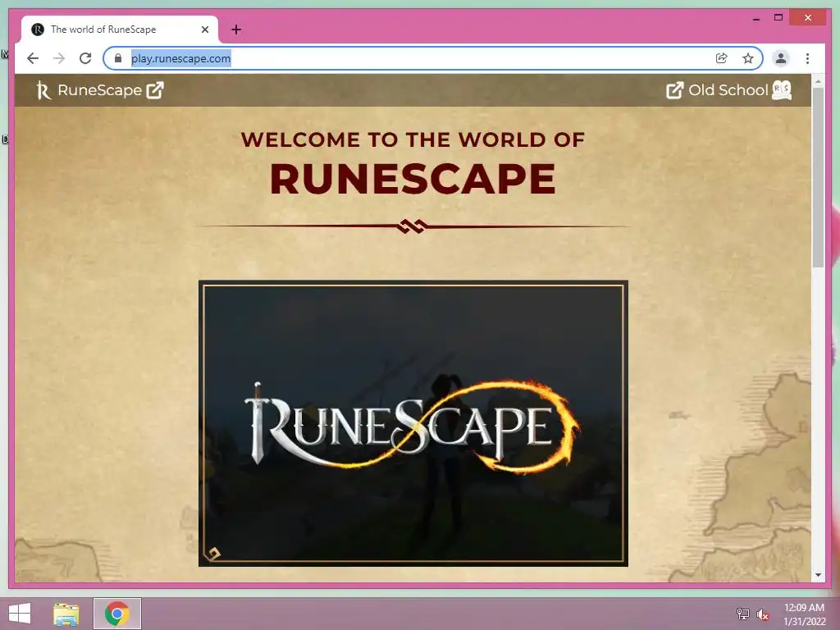Minimize the Chrome window
The image size is (840, 630).
coord(756,18)
